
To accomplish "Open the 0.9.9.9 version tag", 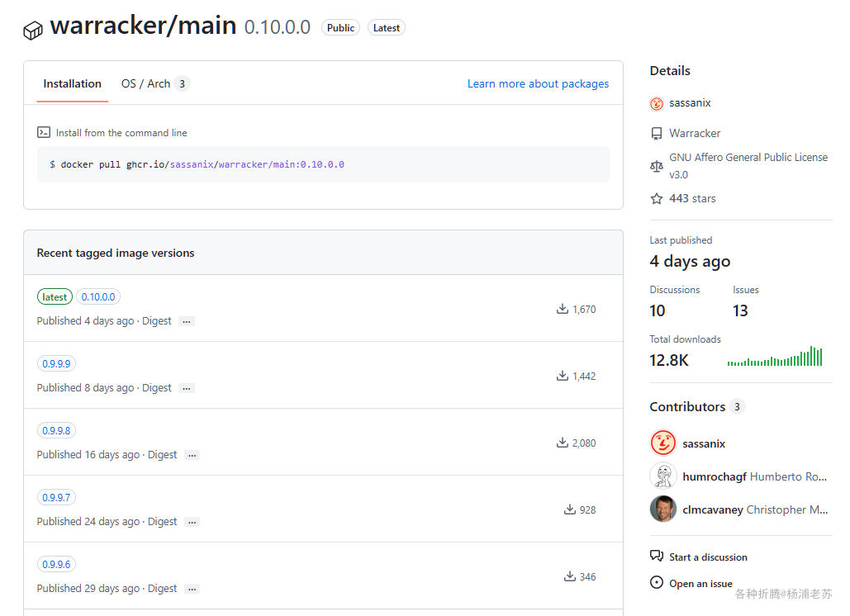I will (x=56, y=363).
